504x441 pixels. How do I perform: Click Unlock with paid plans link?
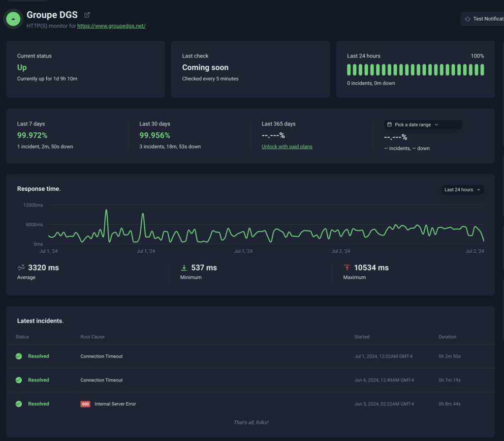click(x=287, y=147)
